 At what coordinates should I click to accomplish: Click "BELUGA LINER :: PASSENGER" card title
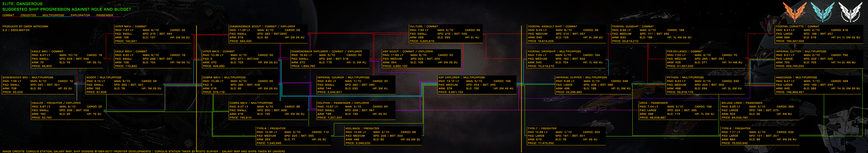[742, 103]
